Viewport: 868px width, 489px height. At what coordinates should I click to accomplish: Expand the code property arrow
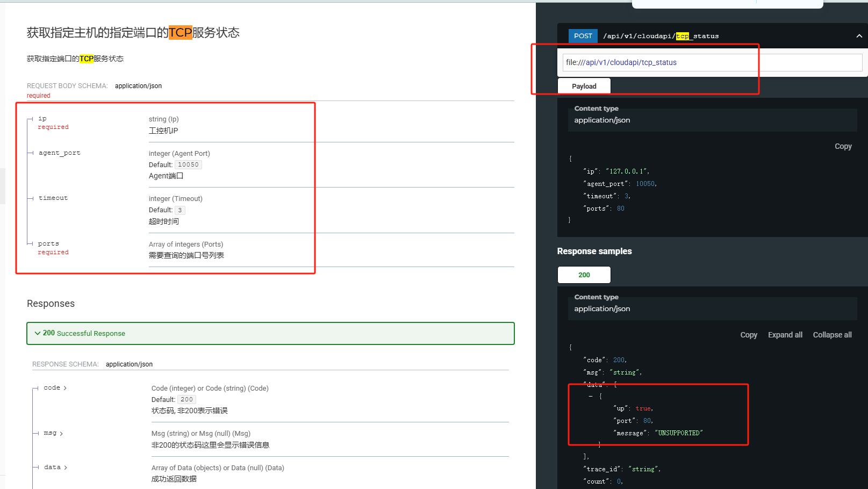pos(65,388)
